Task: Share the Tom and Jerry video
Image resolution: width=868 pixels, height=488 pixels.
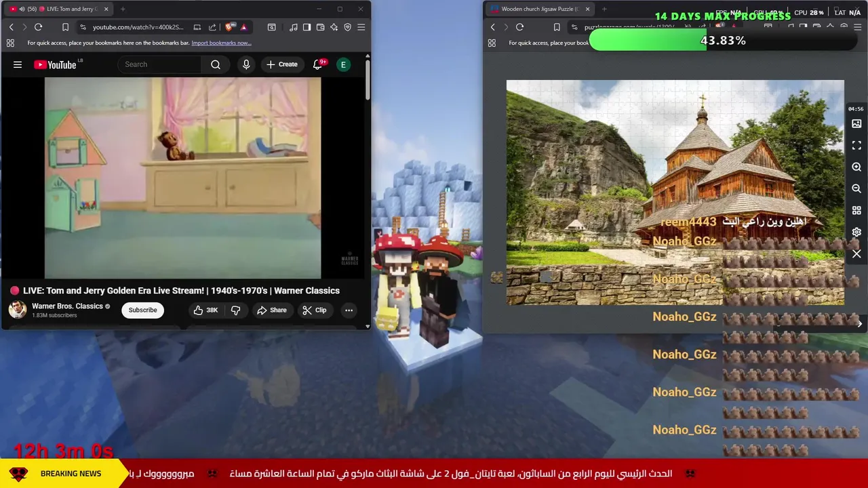Action: click(271, 310)
